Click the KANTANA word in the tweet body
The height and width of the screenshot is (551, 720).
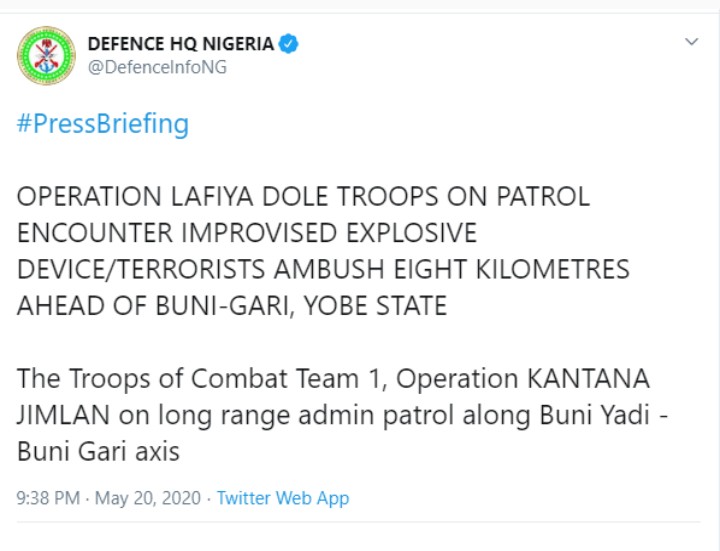tap(588, 379)
